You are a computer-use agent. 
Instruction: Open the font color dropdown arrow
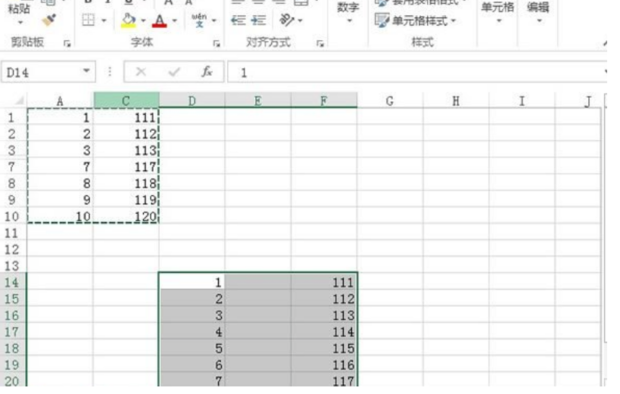[174, 20]
